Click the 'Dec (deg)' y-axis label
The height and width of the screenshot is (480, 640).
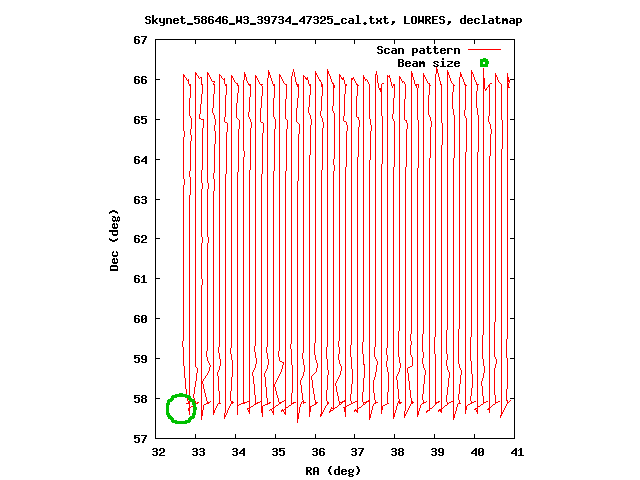coord(114,240)
